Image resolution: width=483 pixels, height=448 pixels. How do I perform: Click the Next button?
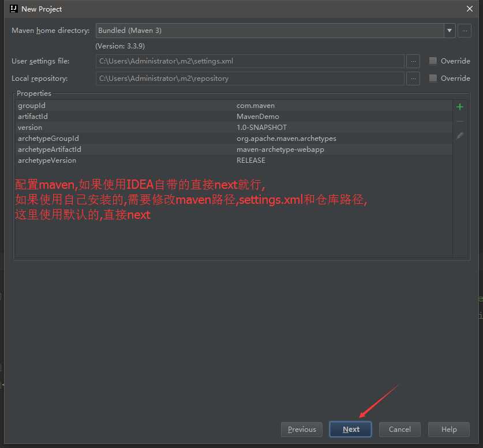click(x=350, y=429)
